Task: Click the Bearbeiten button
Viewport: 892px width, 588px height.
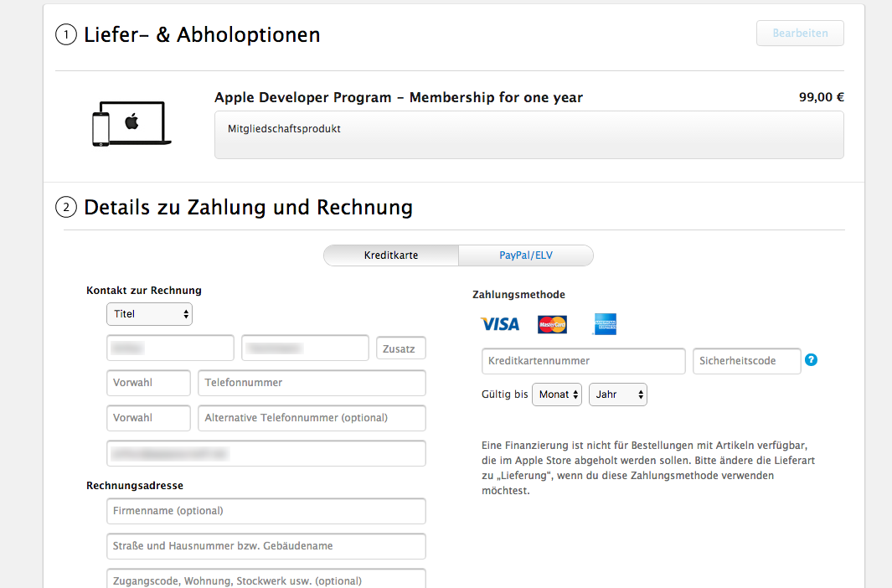Action: pyautogui.click(x=800, y=33)
